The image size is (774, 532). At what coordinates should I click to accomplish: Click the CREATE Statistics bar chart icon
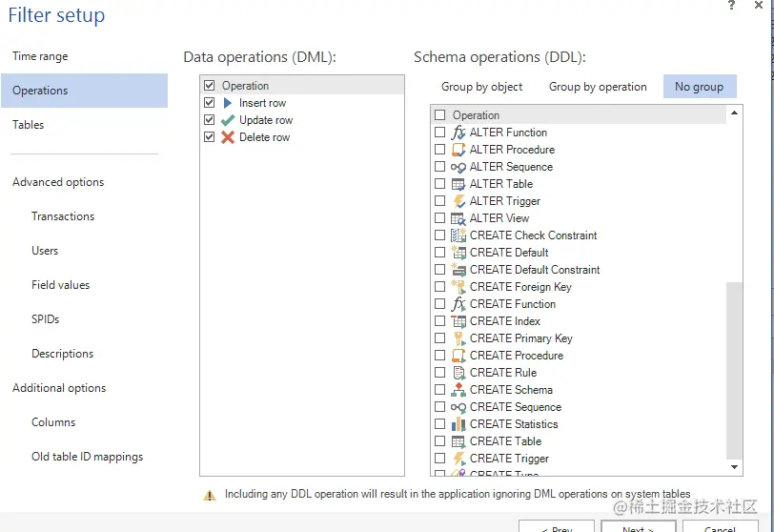point(458,424)
